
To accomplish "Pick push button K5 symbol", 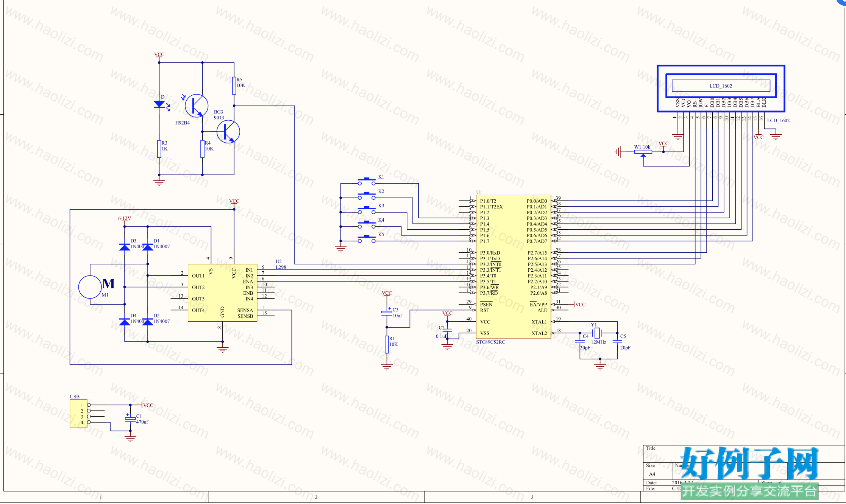I will [x=367, y=239].
